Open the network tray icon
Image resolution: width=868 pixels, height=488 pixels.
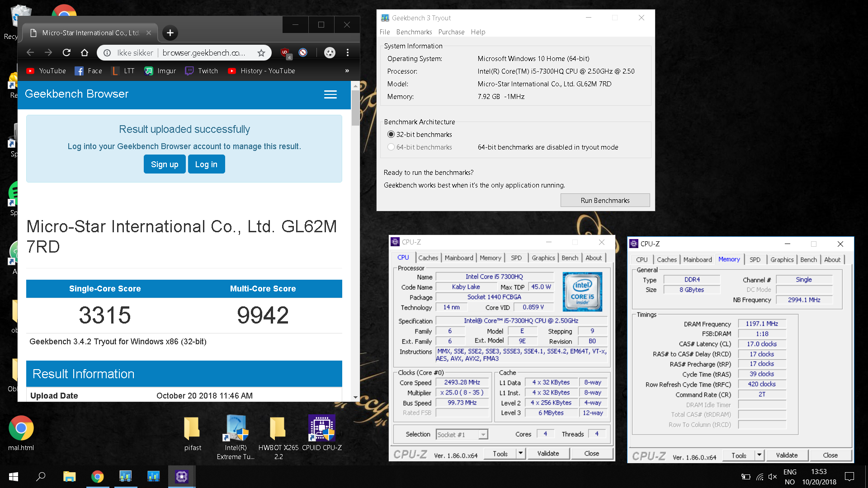coord(759,477)
